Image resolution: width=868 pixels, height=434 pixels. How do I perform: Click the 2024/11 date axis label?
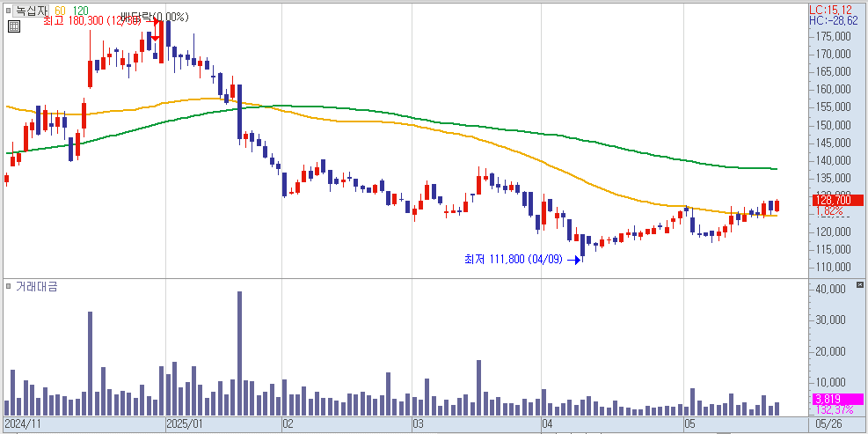point(23,424)
